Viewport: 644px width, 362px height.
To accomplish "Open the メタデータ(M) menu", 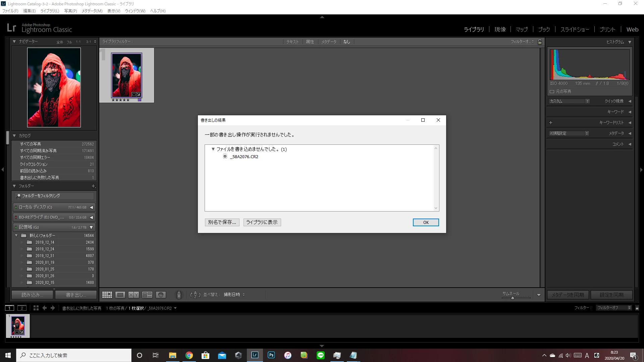I will 92,11.
